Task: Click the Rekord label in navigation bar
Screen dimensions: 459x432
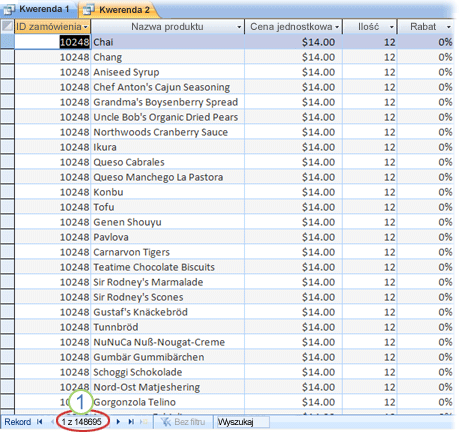Action: [x=18, y=422]
